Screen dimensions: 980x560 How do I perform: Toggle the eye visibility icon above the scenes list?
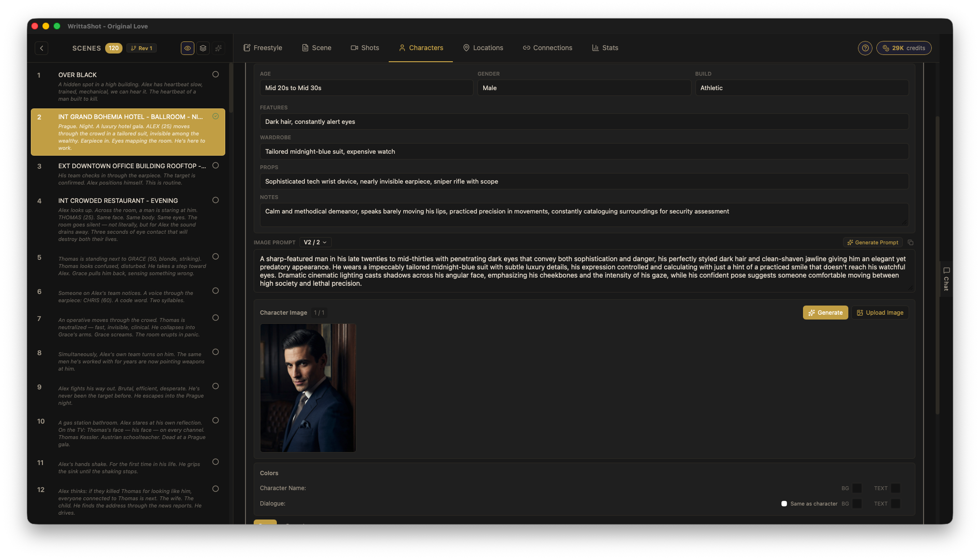coord(188,48)
